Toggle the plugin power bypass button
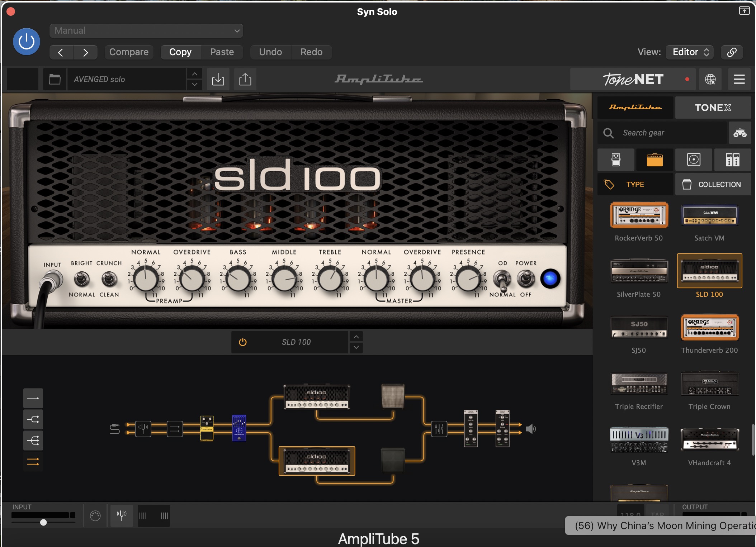The image size is (756, 547). (x=27, y=42)
